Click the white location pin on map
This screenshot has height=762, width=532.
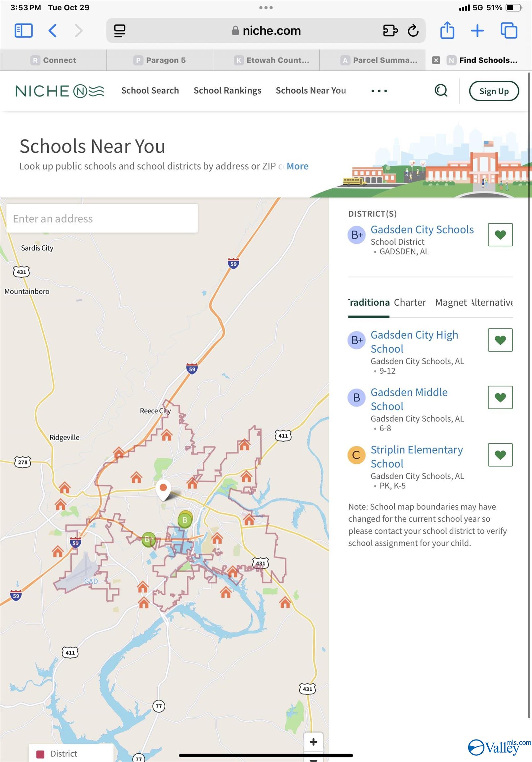163,489
